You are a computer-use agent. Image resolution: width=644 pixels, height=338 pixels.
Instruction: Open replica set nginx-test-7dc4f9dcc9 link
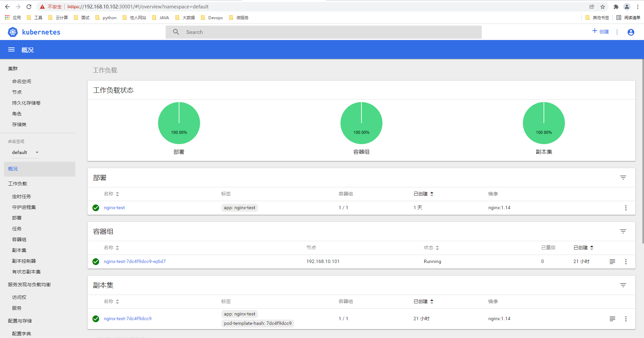point(128,319)
